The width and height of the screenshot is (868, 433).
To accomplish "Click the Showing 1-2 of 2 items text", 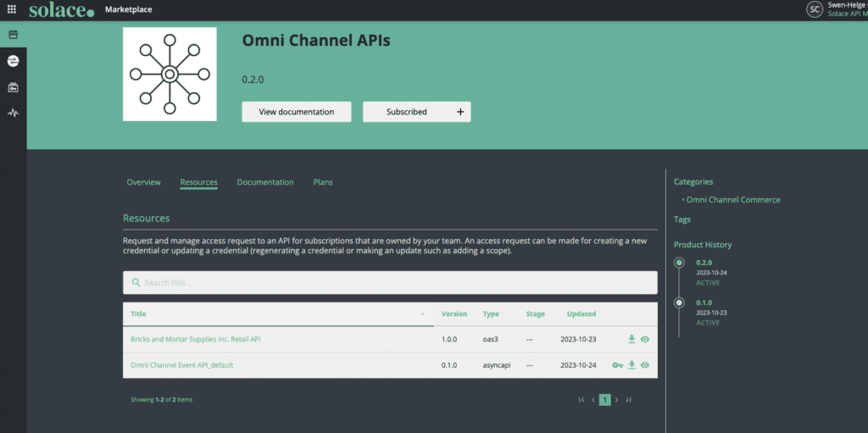I will point(162,399).
